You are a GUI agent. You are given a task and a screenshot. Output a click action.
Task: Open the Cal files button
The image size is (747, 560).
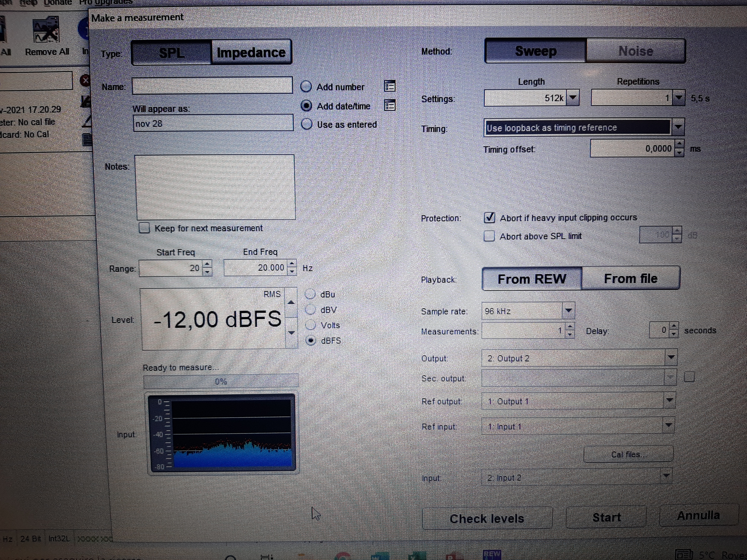(628, 454)
